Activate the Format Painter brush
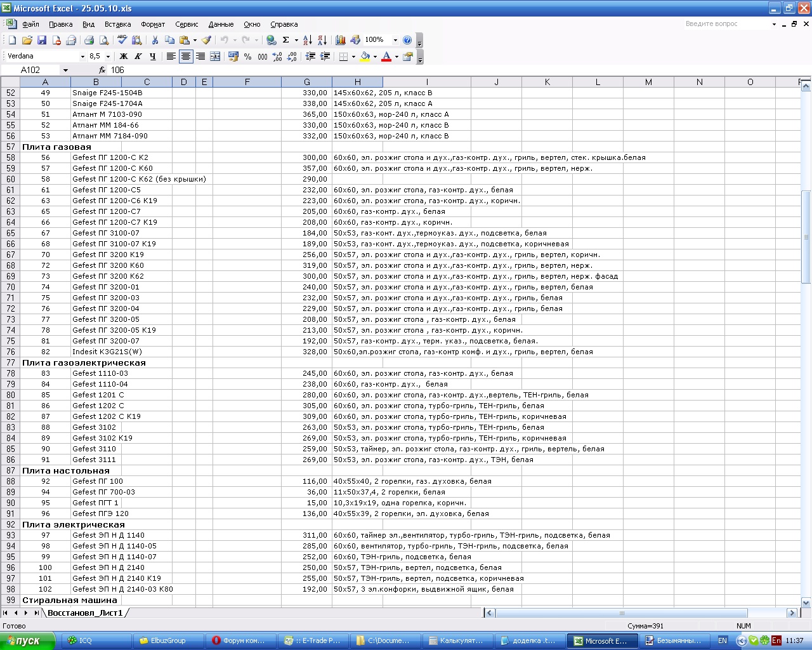 pyautogui.click(x=207, y=40)
